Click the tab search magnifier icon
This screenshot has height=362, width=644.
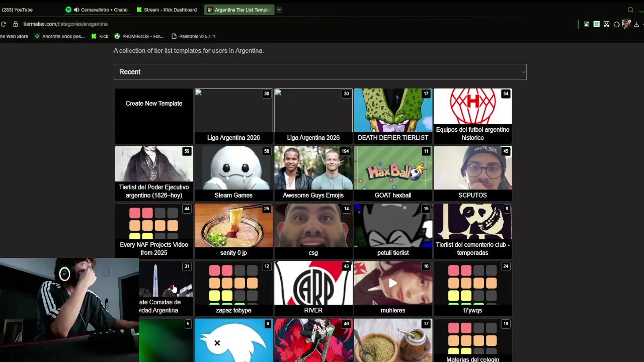coord(630,10)
